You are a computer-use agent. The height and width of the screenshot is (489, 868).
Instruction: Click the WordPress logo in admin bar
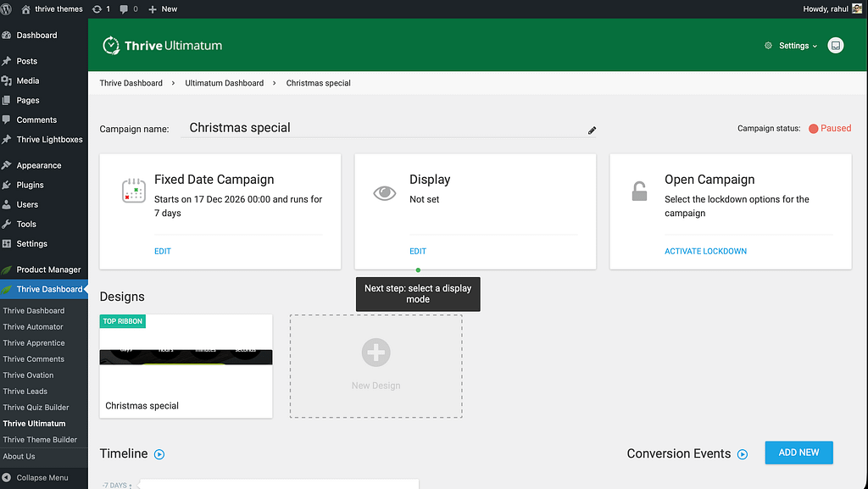pyautogui.click(x=8, y=8)
